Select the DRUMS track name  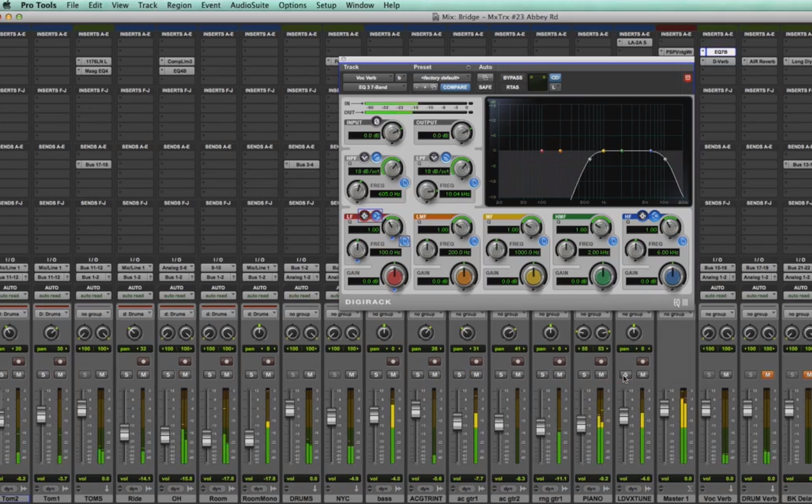[x=301, y=499]
